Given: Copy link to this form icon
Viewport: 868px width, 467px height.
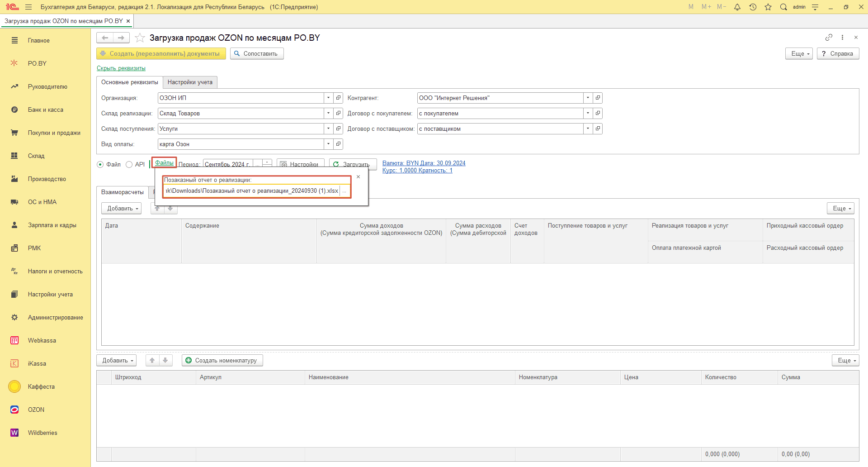Looking at the screenshot, I should coord(829,37).
